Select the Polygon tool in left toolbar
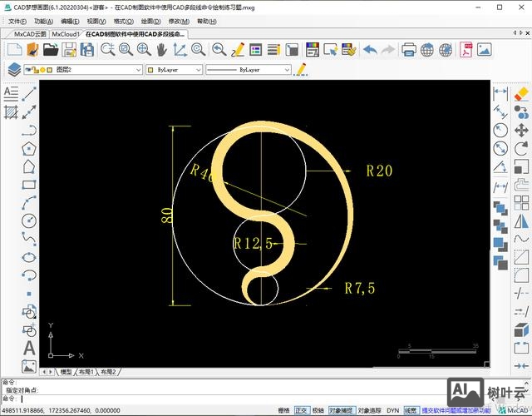 coord(29,148)
